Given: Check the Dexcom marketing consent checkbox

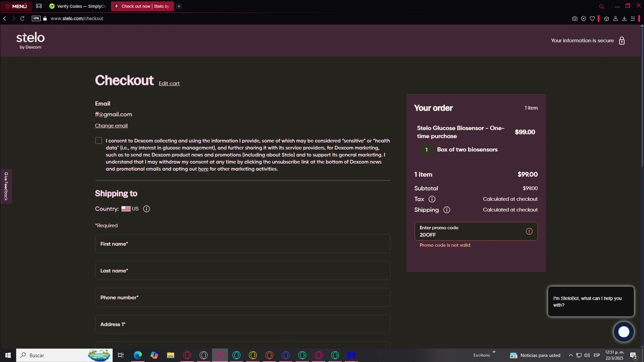Looking at the screenshot, I should coord(99,141).
